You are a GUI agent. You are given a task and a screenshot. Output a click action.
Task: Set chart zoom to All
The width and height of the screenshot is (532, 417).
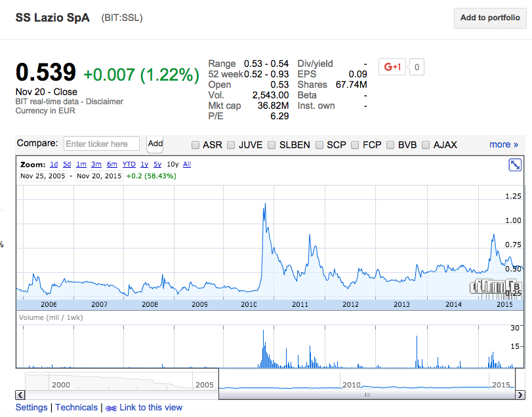click(187, 165)
